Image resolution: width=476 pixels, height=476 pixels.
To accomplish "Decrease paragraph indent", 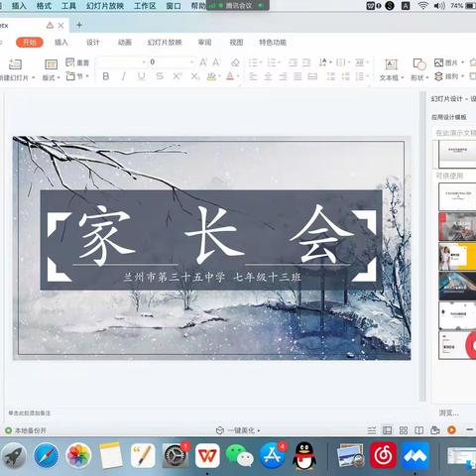I will [x=293, y=62].
